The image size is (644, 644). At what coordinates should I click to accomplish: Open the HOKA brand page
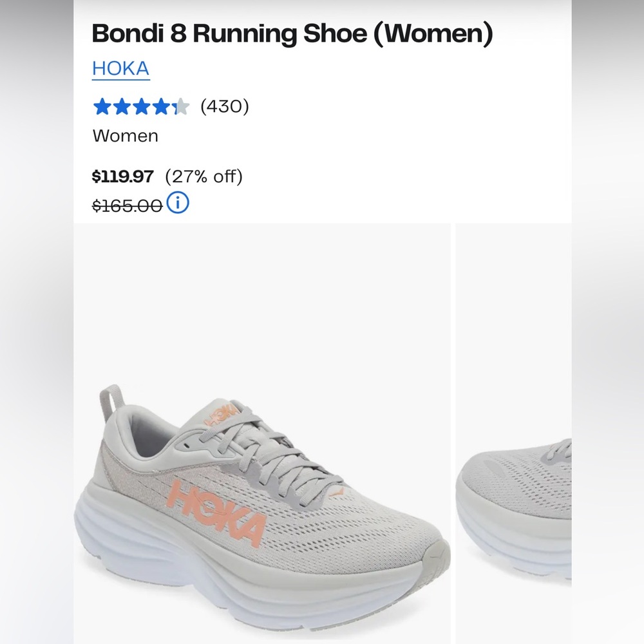click(120, 68)
